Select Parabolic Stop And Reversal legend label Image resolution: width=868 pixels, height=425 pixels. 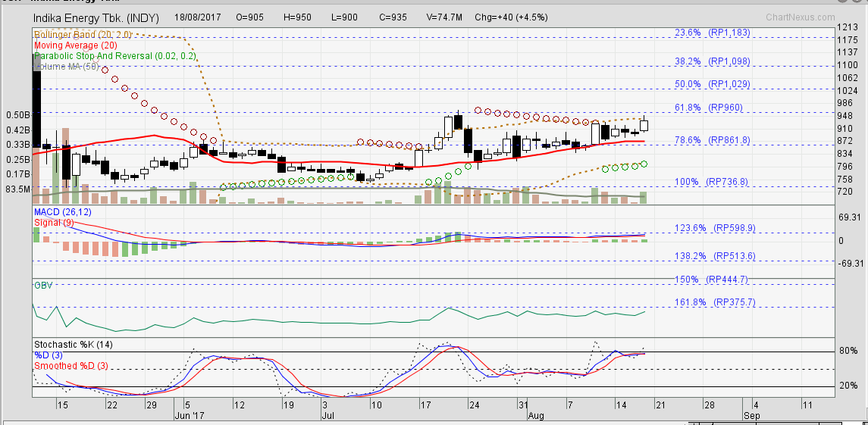click(x=114, y=56)
